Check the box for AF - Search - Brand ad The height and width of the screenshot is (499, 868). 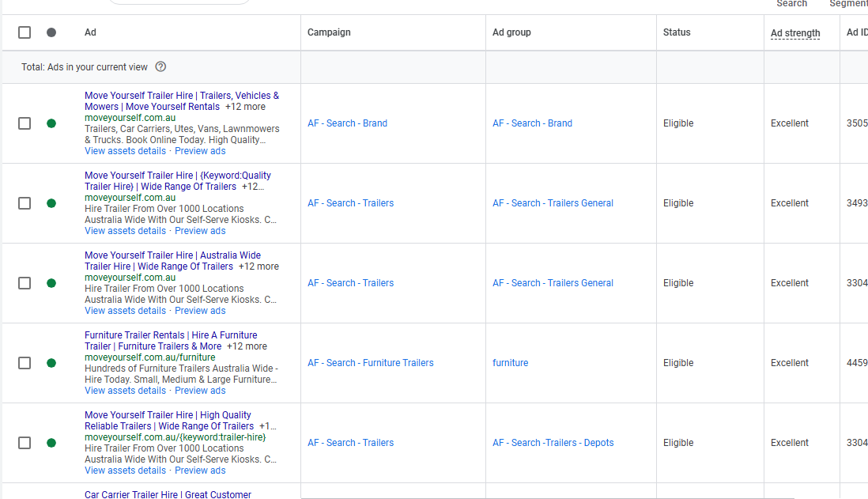coord(25,123)
